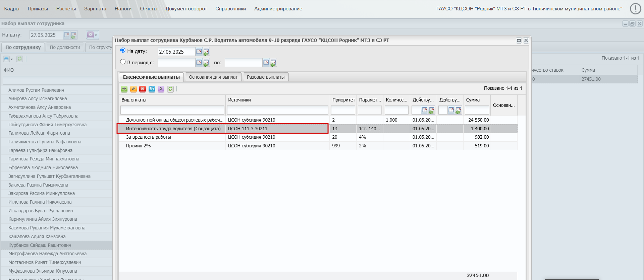Open the calendar picker beside На дату in the background window
The image size is (644, 280).
click(x=66, y=35)
